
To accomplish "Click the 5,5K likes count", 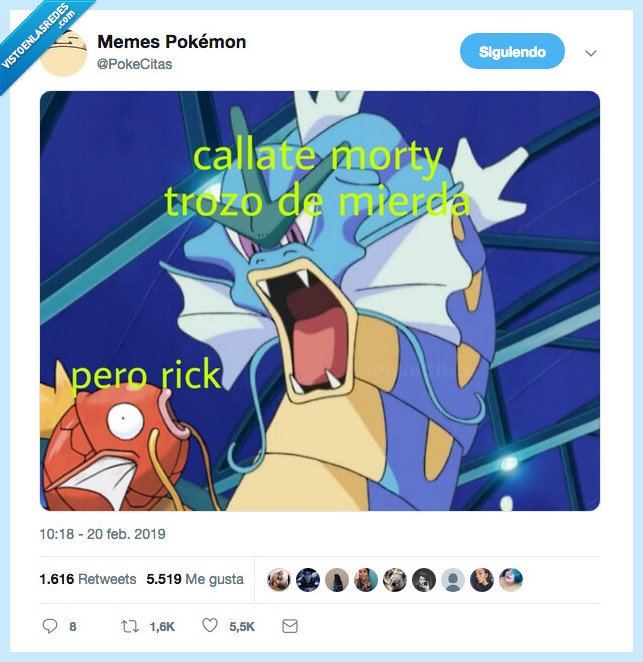I will 242,627.
